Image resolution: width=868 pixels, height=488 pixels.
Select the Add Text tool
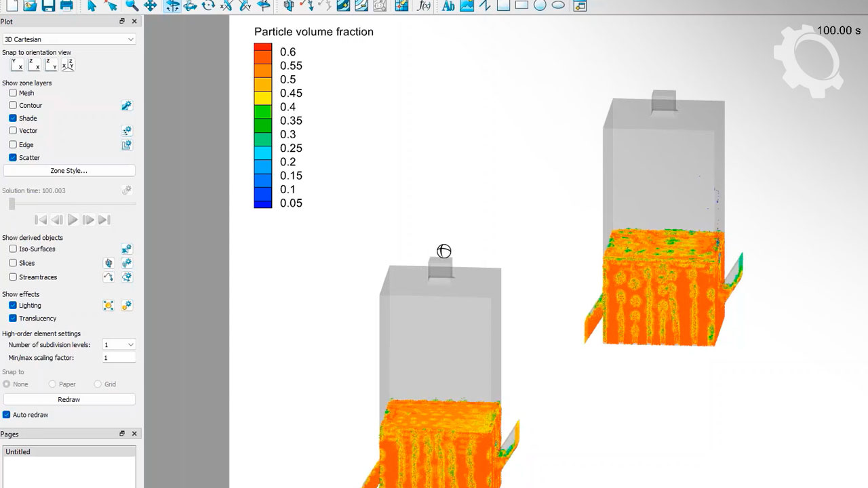[448, 5]
